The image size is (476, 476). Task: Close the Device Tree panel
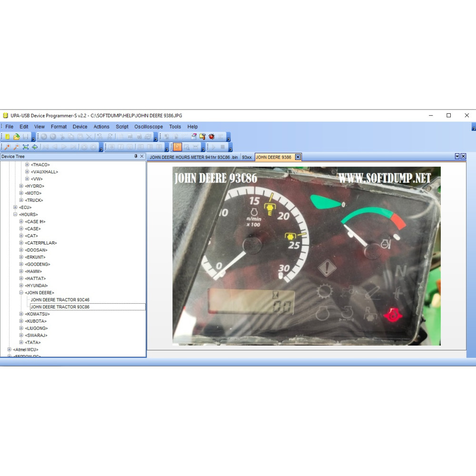142,156
